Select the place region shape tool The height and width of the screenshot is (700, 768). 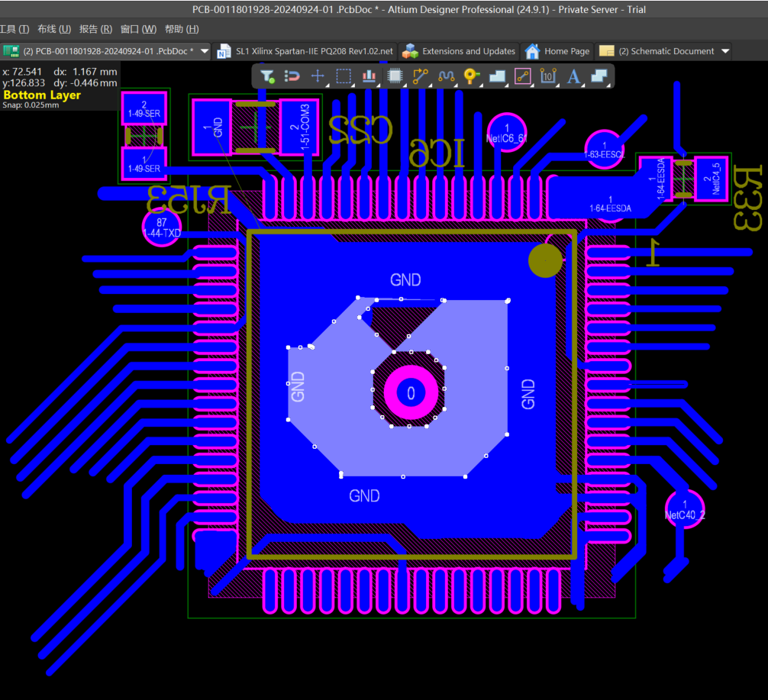click(x=599, y=76)
